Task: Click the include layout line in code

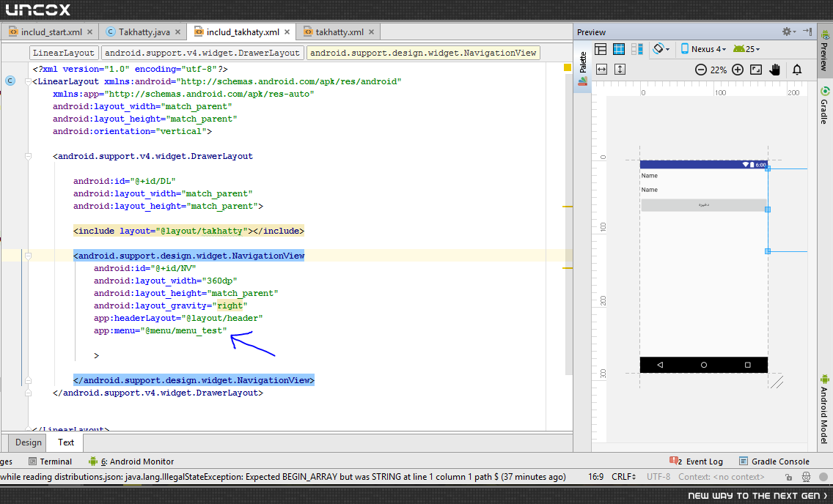Action: coord(188,231)
